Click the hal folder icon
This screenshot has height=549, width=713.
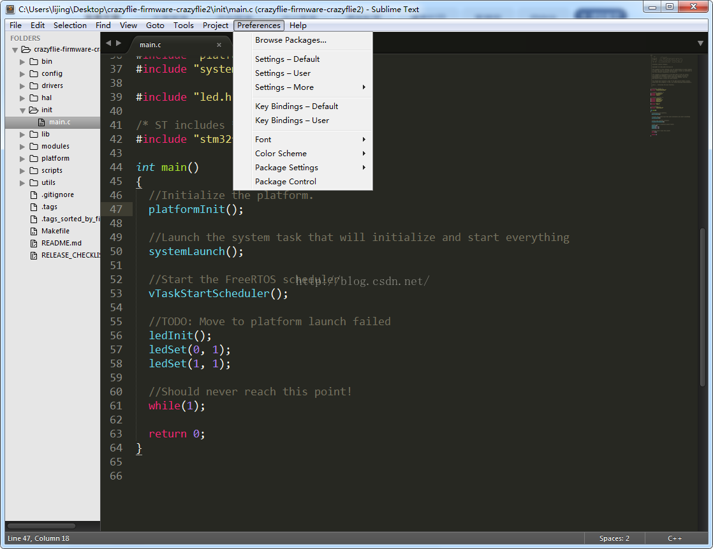click(x=34, y=98)
